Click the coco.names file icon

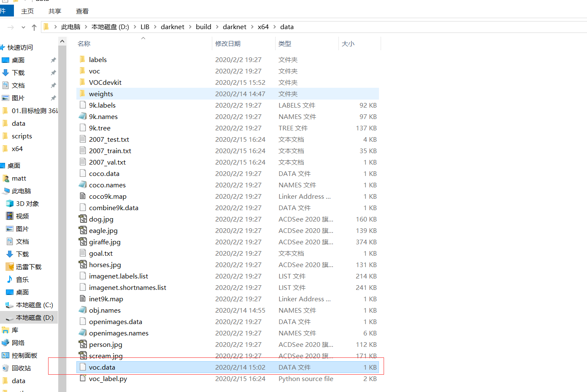[83, 185]
